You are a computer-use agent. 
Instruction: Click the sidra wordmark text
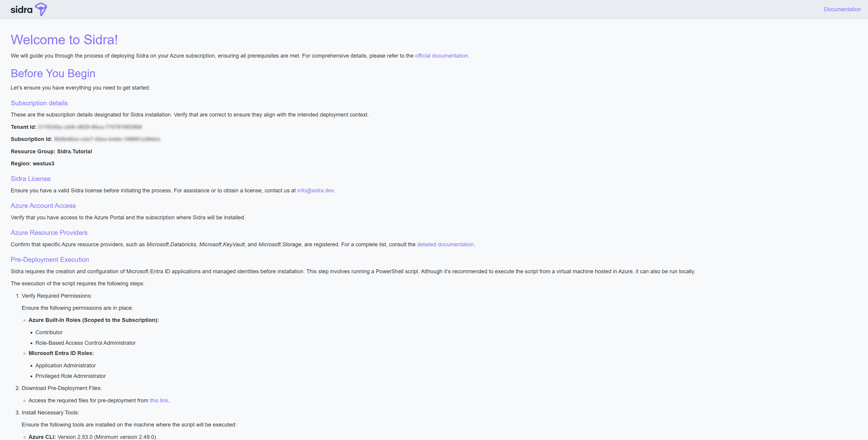click(21, 9)
